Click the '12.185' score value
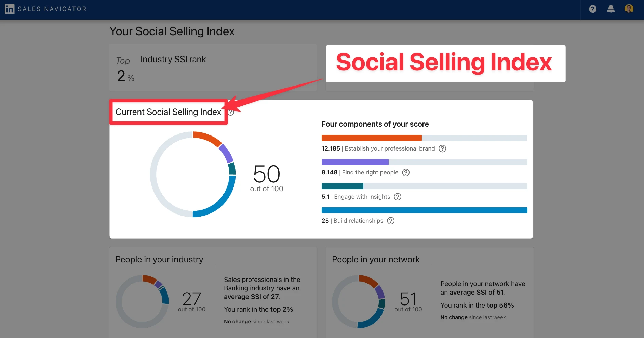The height and width of the screenshot is (338, 644). click(331, 148)
